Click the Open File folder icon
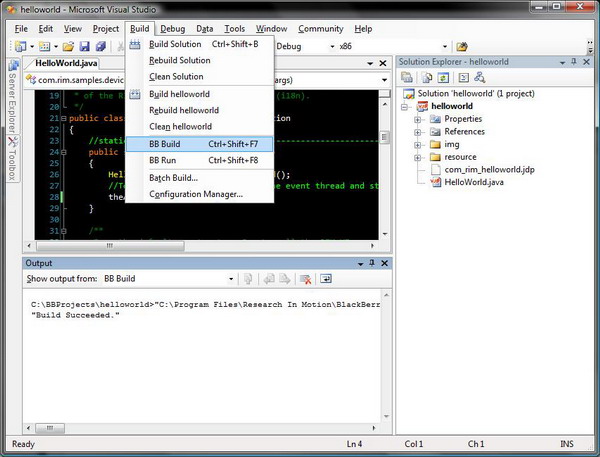 click(68, 47)
